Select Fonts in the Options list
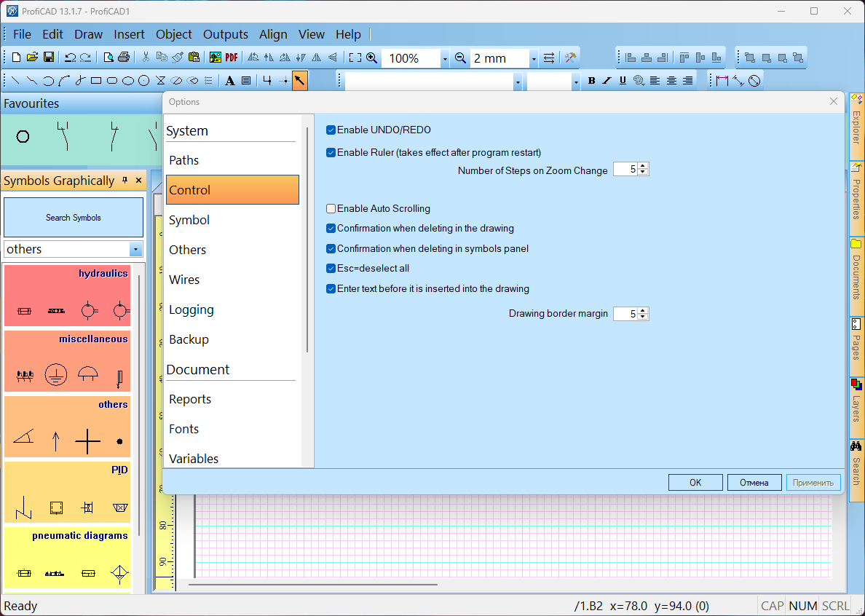This screenshot has width=865, height=616. [232, 428]
